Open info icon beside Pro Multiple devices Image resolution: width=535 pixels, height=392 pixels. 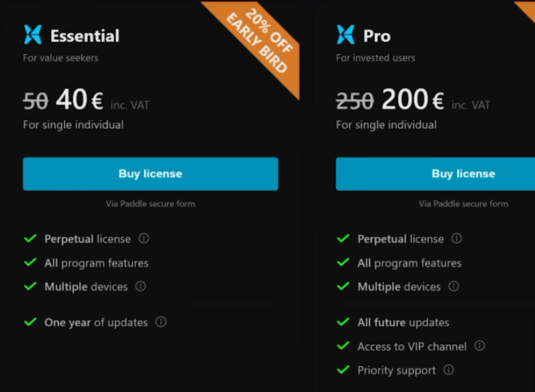click(453, 286)
